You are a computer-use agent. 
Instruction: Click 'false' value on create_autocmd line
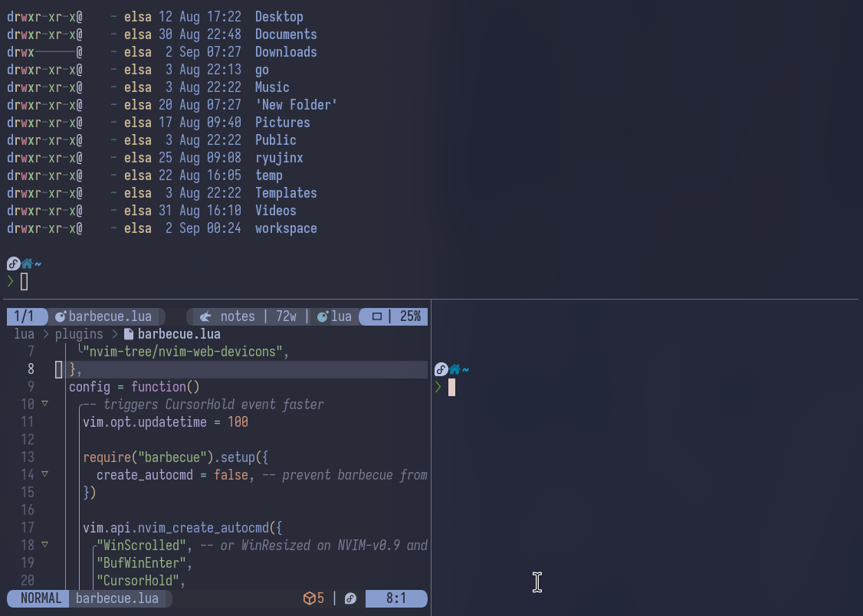[231, 475]
